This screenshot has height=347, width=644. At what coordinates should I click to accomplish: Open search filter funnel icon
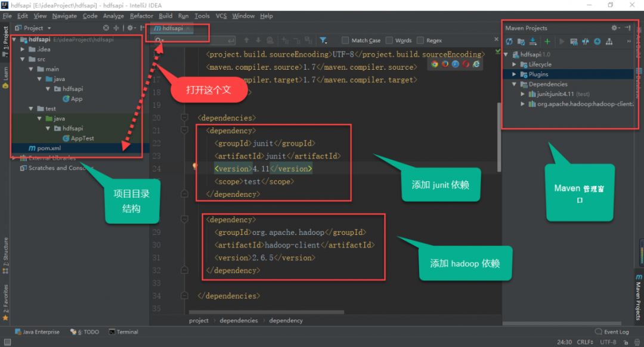coord(323,40)
